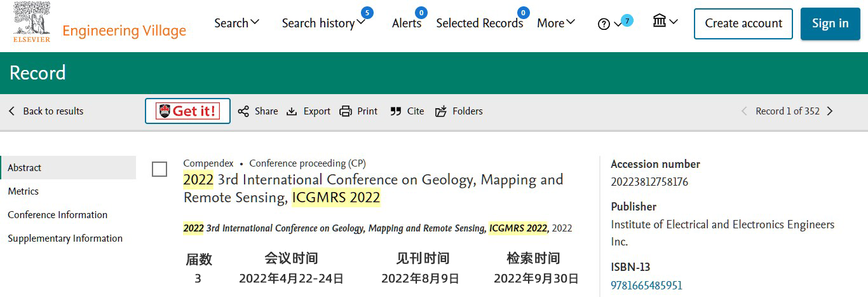Share this record
Viewport: 868px width, 297px height.
258,111
